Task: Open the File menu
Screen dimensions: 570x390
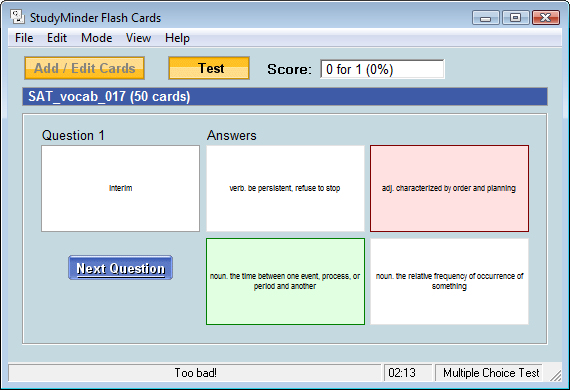Action: click(x=24, y=38)
